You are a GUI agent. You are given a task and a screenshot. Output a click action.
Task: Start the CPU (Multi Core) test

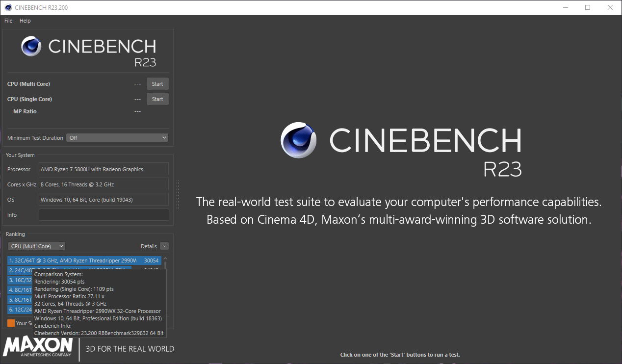click(157, 84)
